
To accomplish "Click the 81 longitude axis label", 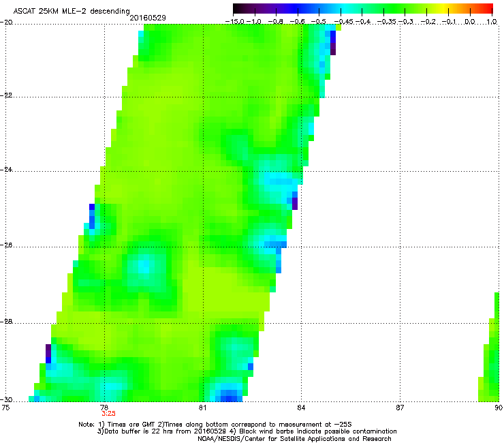I will pos(202,408).
